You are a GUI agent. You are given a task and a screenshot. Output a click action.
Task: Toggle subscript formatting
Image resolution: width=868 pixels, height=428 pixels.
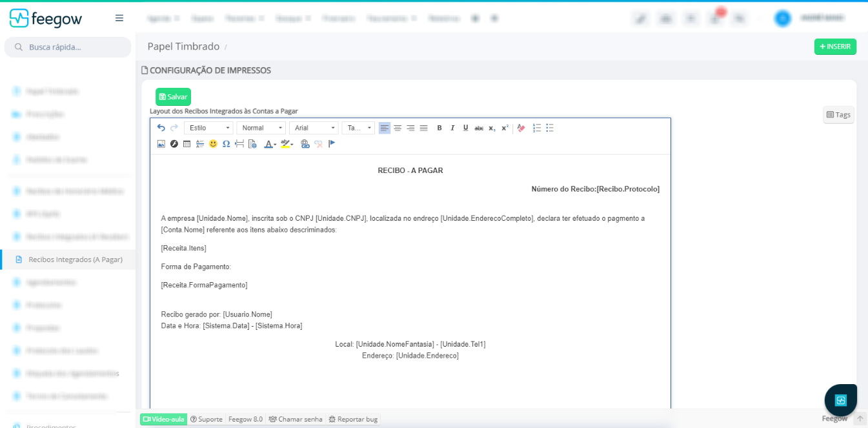pos(492,128)
